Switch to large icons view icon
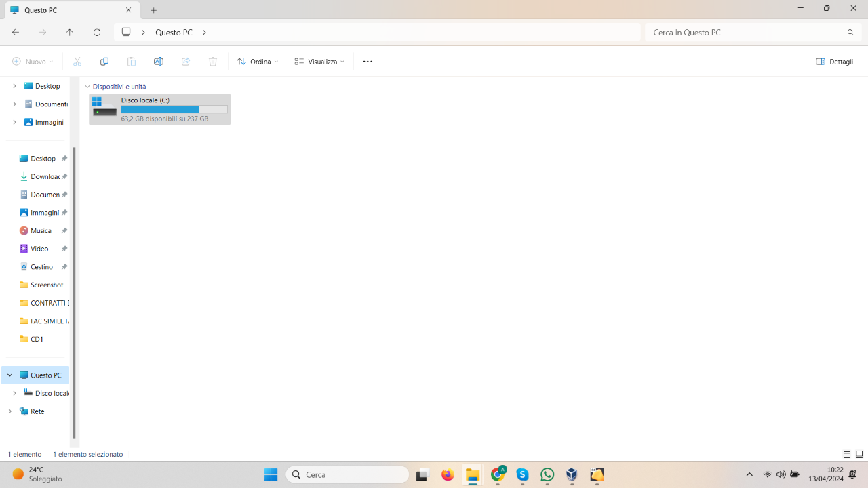Screen dimensions: 868x488 [859, 454]
